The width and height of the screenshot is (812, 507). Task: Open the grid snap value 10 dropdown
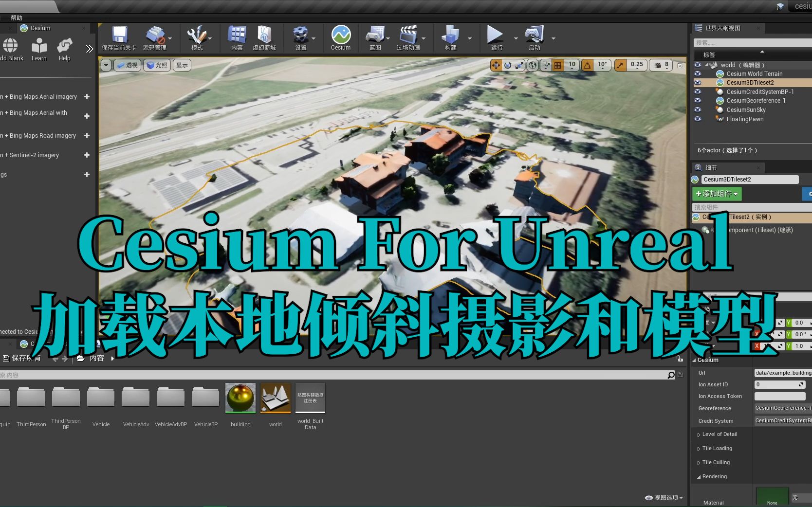coord(572,65)
